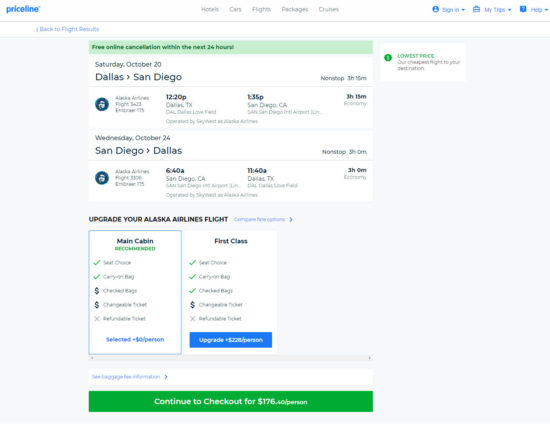Click the 1:35p arrival time
This screenshot has width=550, height=424.
coord(255,97)
